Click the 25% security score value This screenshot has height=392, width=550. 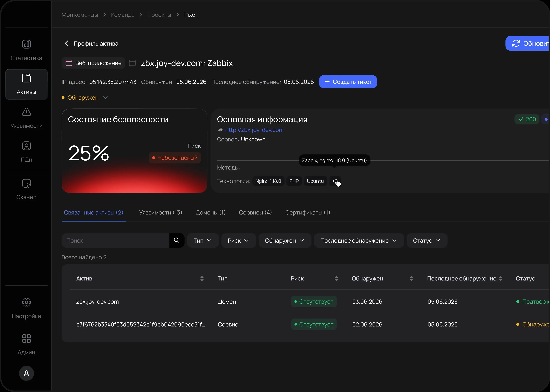pos(89,153)
